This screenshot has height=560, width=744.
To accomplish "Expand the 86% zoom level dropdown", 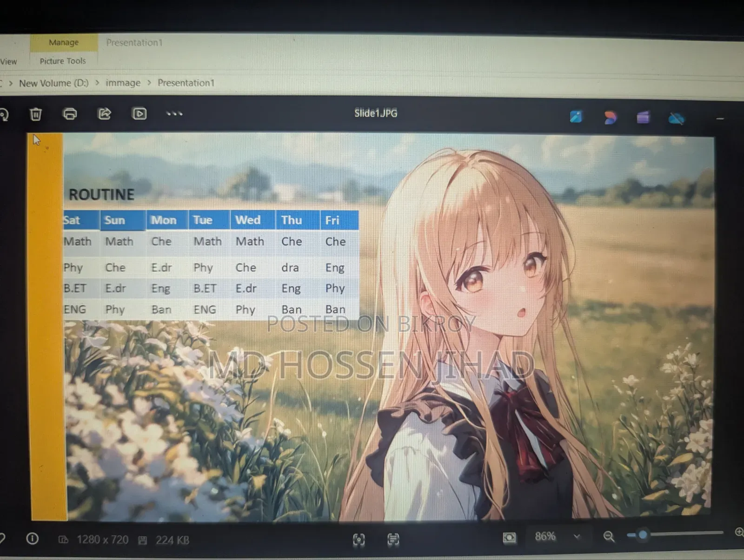I will pos(577,536).
